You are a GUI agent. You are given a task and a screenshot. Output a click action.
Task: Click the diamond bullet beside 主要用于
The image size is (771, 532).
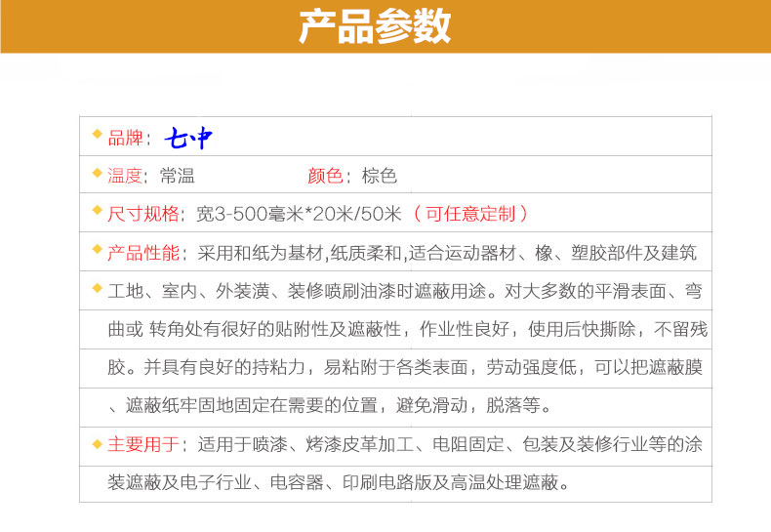[98, 444]
